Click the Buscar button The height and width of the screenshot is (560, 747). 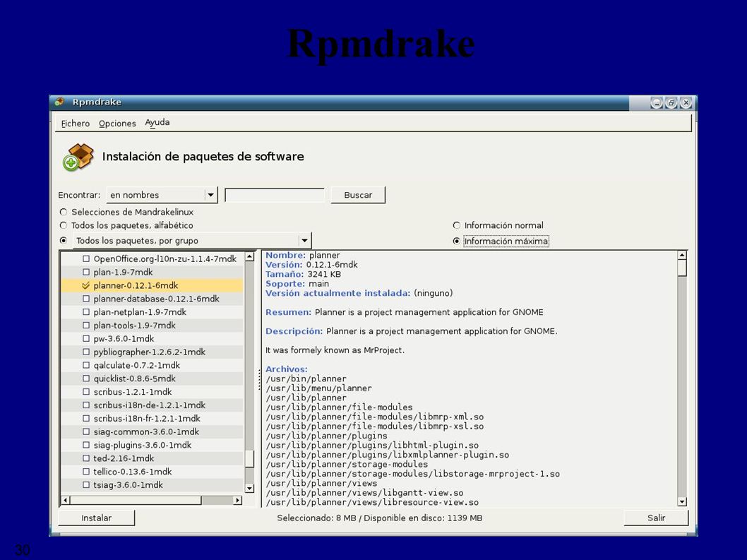[358, 195]
